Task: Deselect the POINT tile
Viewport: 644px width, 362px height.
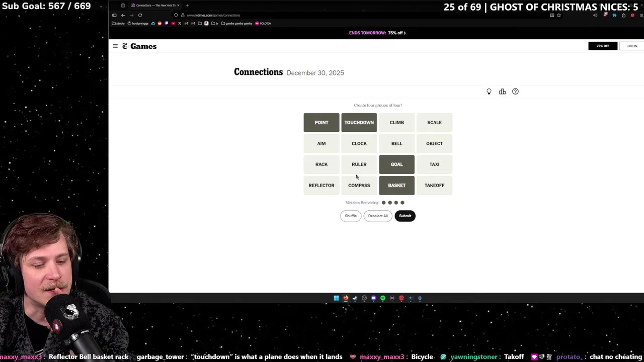Action: click(x=321, y=123)
